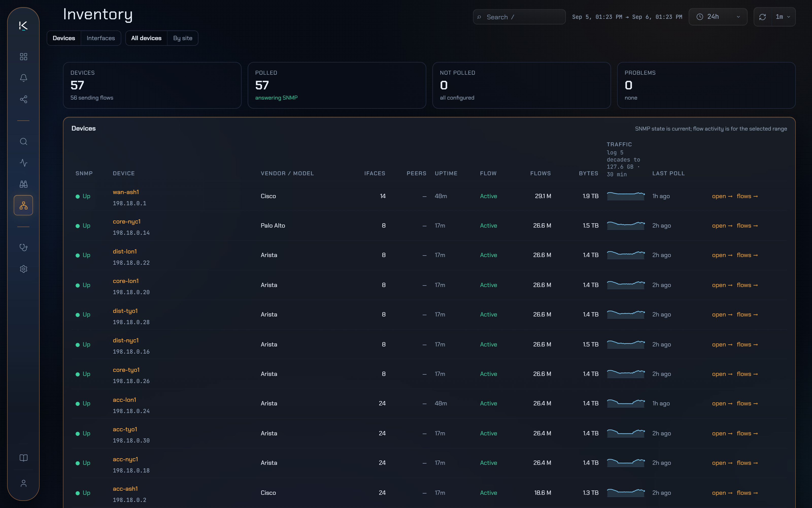The image size is (812, 508).
Task: Open device link acc-ash1
Action: click(x=125, y=489)
